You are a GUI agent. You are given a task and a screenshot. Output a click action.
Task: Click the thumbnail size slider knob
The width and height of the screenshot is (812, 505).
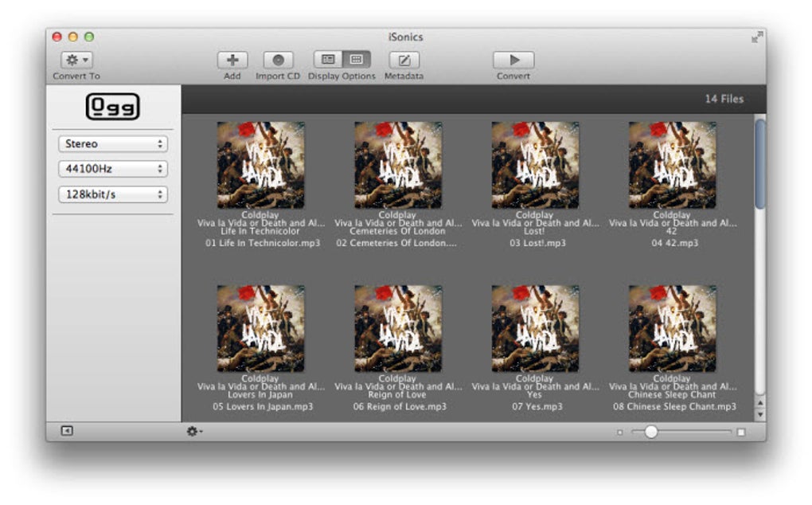pos(651,432)
